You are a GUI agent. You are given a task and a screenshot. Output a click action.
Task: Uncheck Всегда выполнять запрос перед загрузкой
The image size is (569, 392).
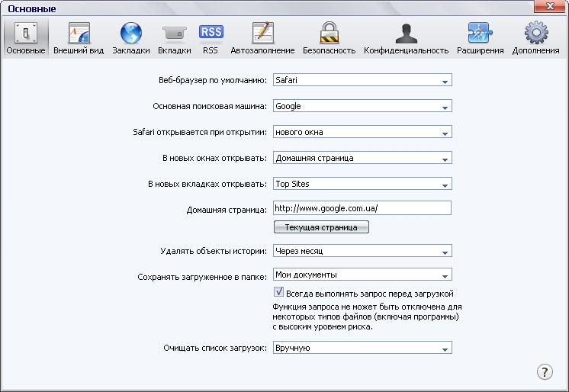278,292
